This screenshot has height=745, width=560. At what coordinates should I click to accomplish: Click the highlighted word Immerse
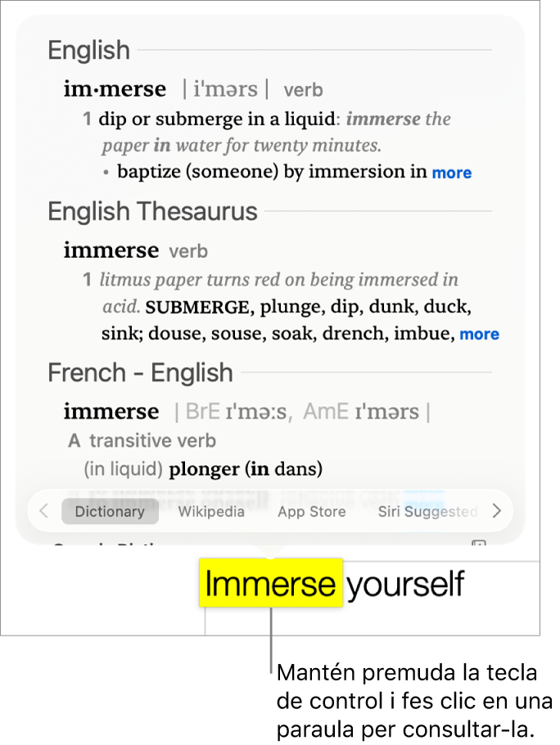(x=270, y=584)
